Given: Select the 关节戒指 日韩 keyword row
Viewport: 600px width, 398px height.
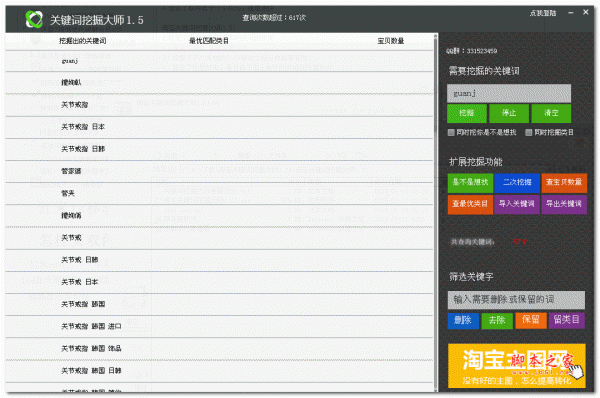Looking at the screenshot, I should 219,150.
